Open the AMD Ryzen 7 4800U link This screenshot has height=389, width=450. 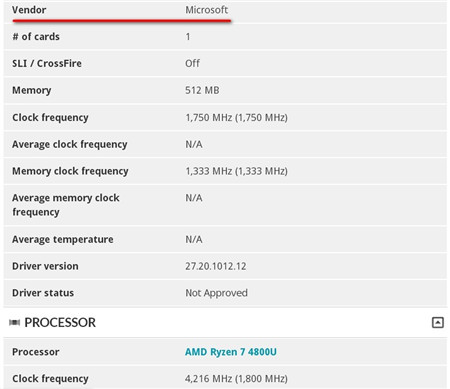click(x=231, y=352)
